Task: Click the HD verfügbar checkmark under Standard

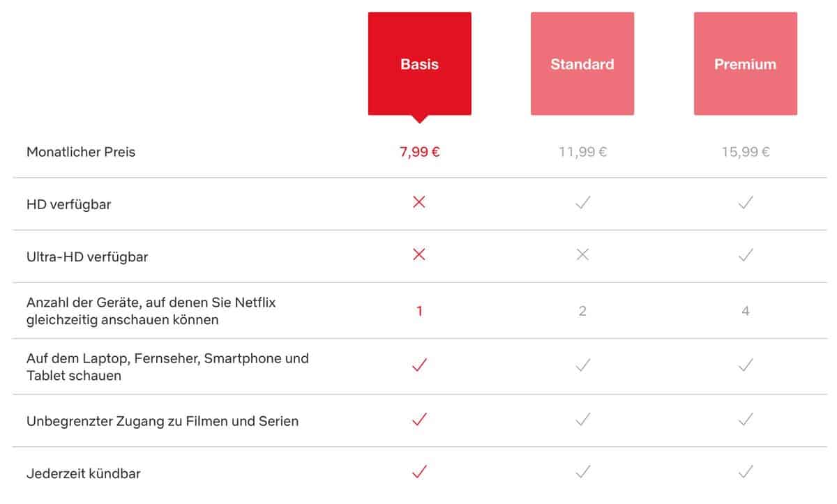Action: point(582,203)
